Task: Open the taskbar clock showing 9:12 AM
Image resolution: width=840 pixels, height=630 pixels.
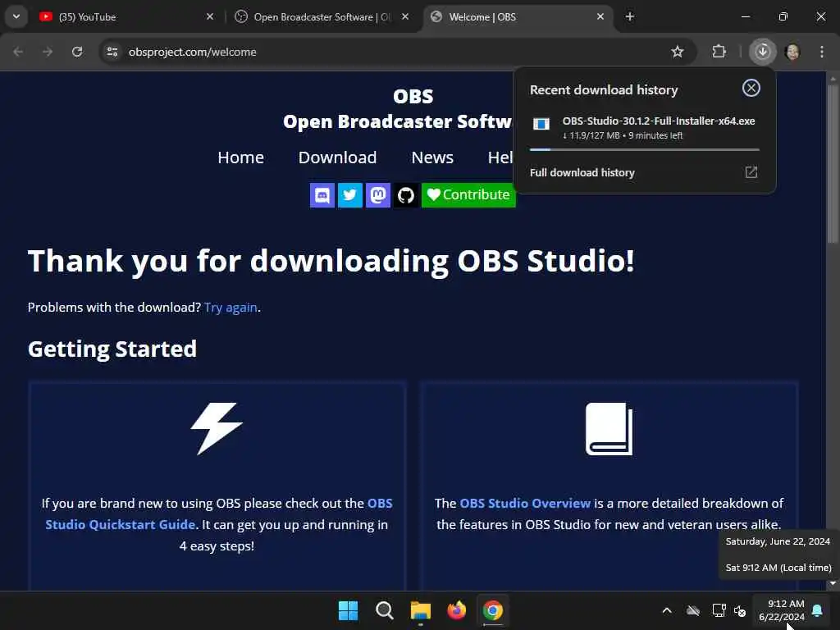Action: pos(782,610)
